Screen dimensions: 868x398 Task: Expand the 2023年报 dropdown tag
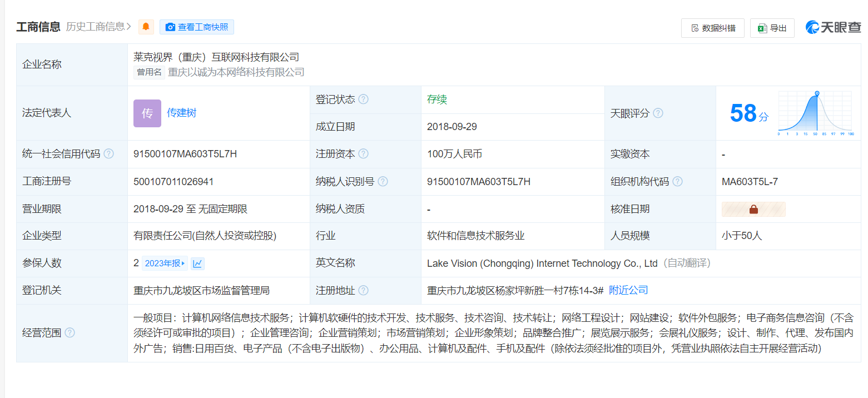[x=165, y=263]
